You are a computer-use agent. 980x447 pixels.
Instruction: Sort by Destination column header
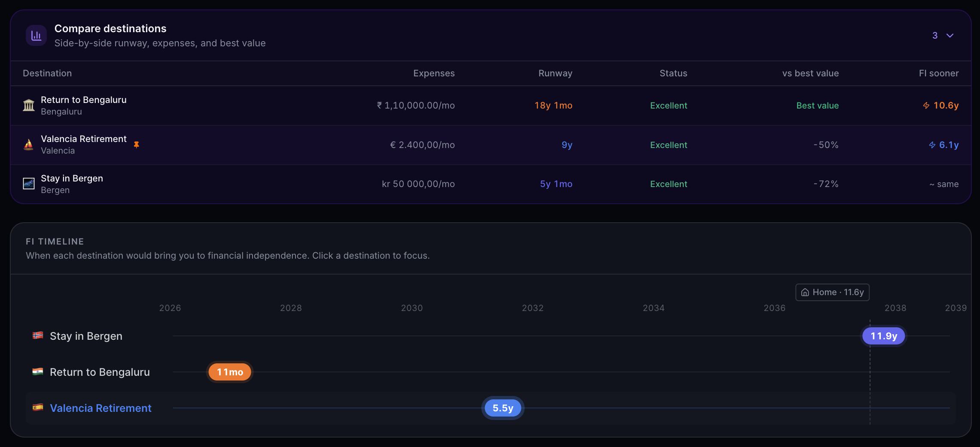click(47, 73)
